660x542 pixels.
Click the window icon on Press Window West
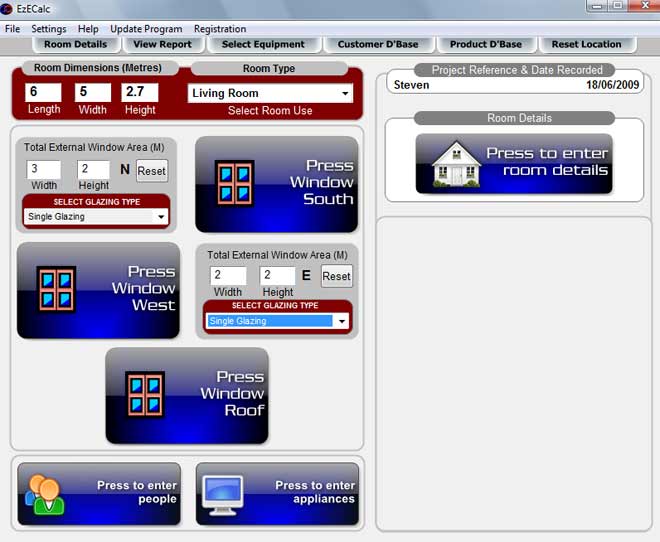56,289
